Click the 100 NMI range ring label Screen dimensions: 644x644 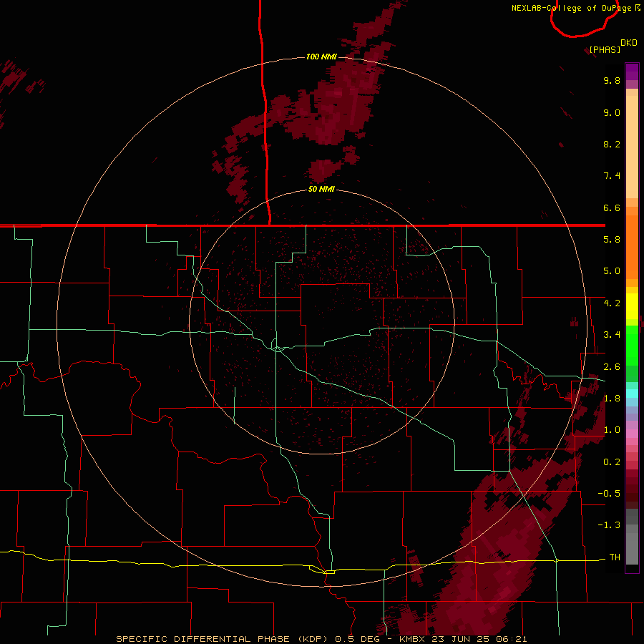click(321, 57)
